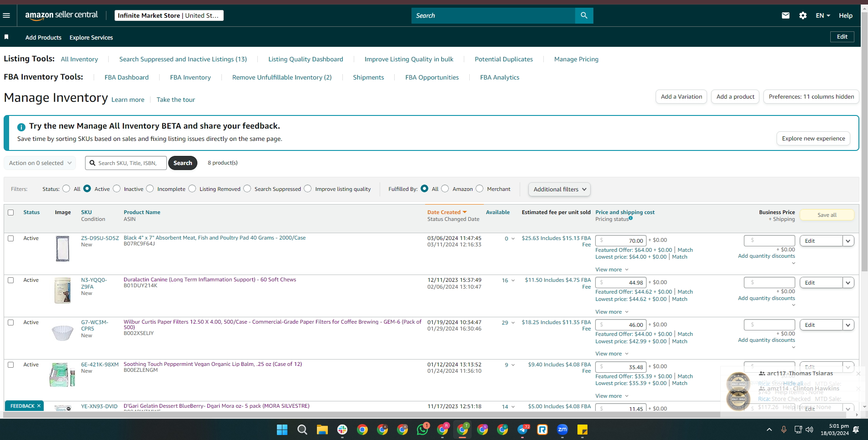Click the volume speaker icon in tray
This screenshot has width=868, height=440.
point(809,430)
